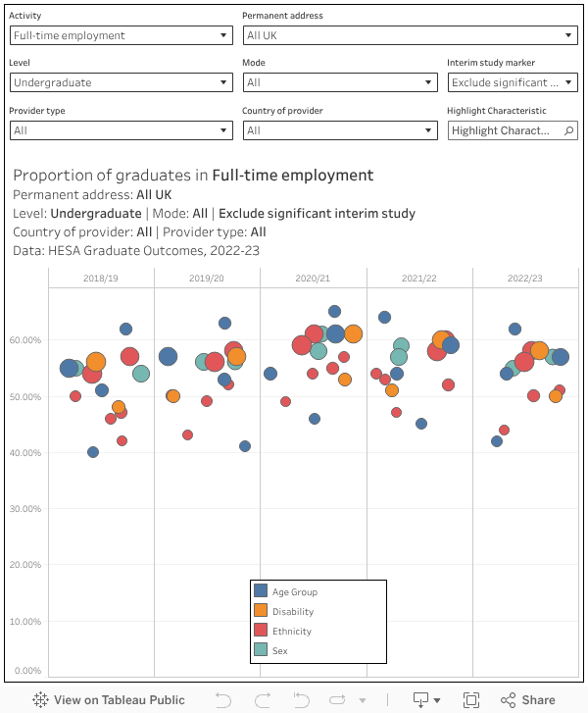The width and height of the screenshot is (588, 713).
Task: Enter full screen mode
Action: tap(471, 699)
